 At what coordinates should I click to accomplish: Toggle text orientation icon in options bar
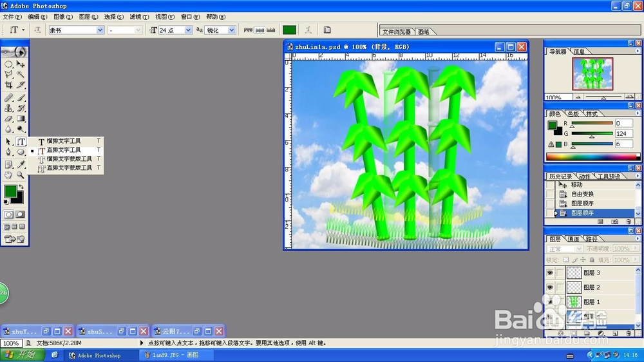point(37,30)
